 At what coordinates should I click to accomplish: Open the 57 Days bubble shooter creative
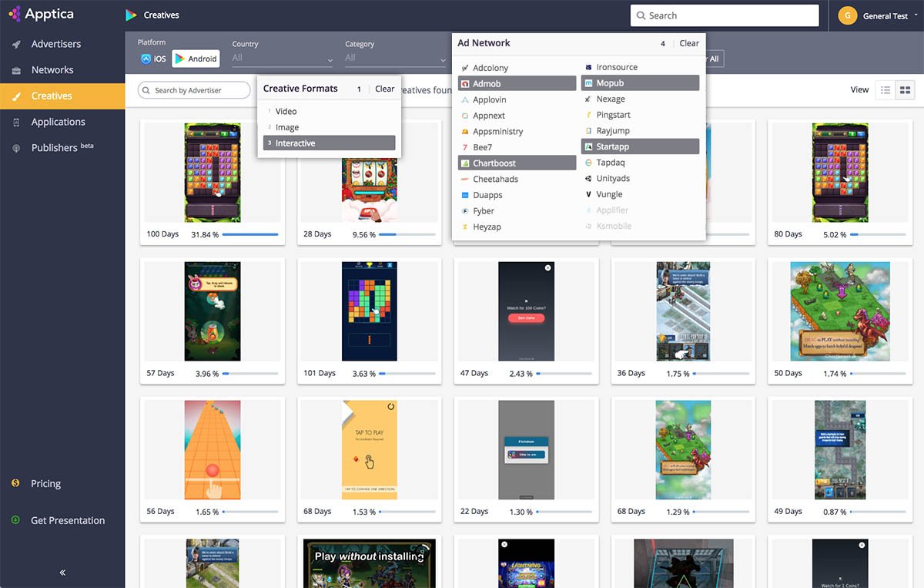213,311
